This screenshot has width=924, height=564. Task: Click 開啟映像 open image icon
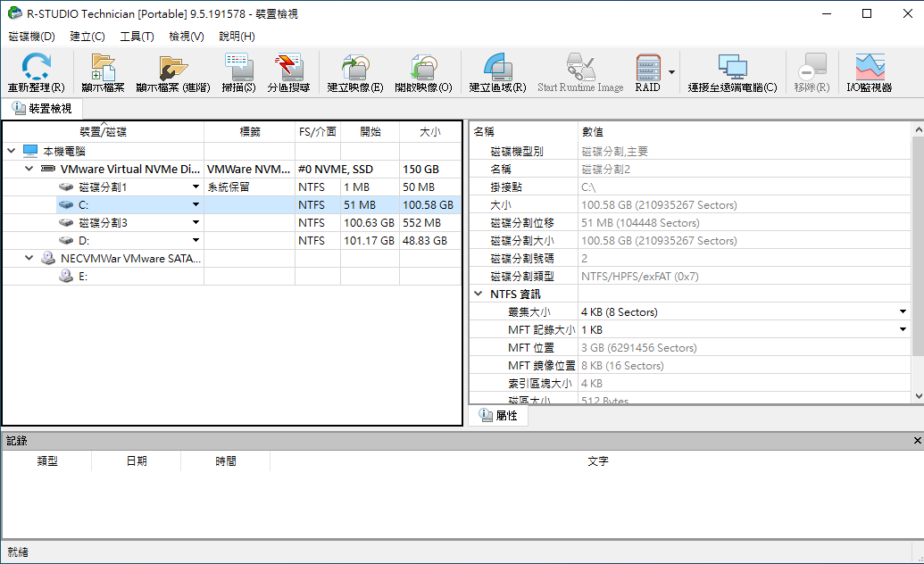pyautogui.click(x=424, y=67)
